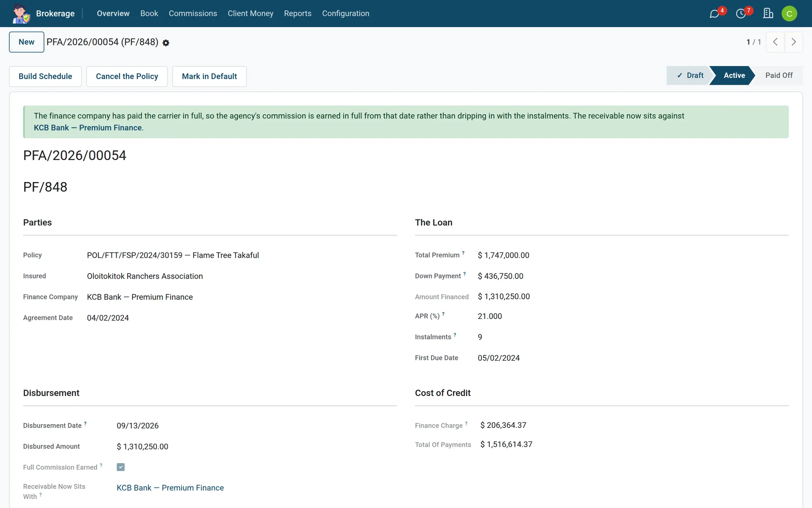Screen dimensions: 812x508
Task: Click the New button
Action: [x=27, y=42]
